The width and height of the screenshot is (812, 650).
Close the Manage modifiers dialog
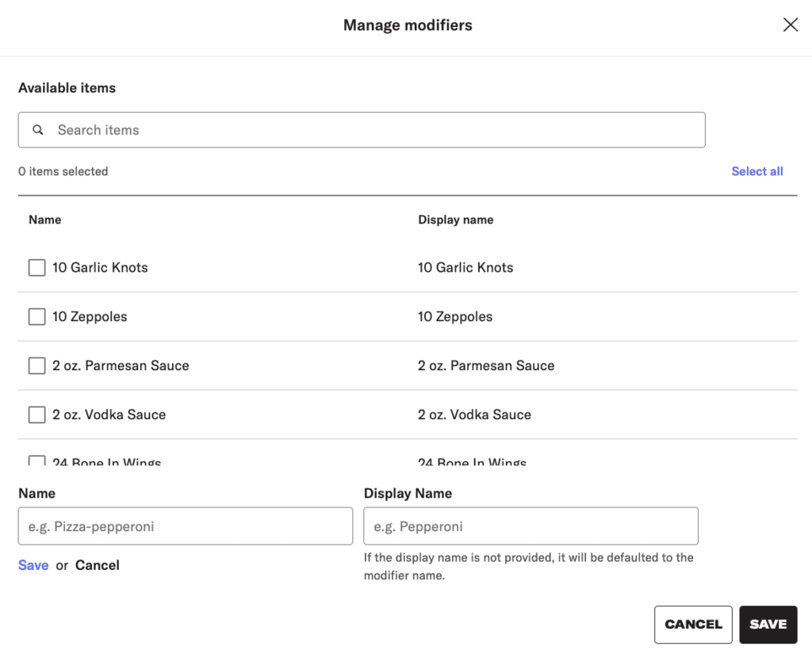click(x=790, y=25)
